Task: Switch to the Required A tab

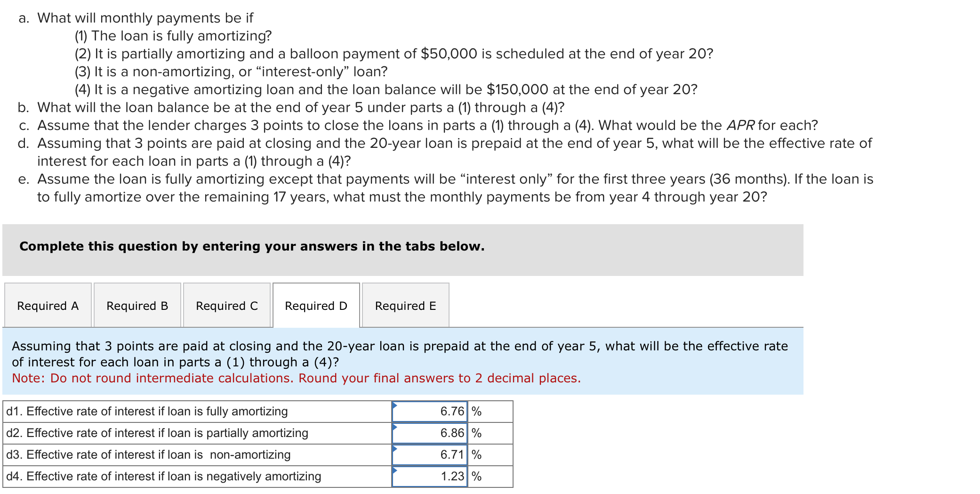Action: pyautogui.click(x=48, y=306)
